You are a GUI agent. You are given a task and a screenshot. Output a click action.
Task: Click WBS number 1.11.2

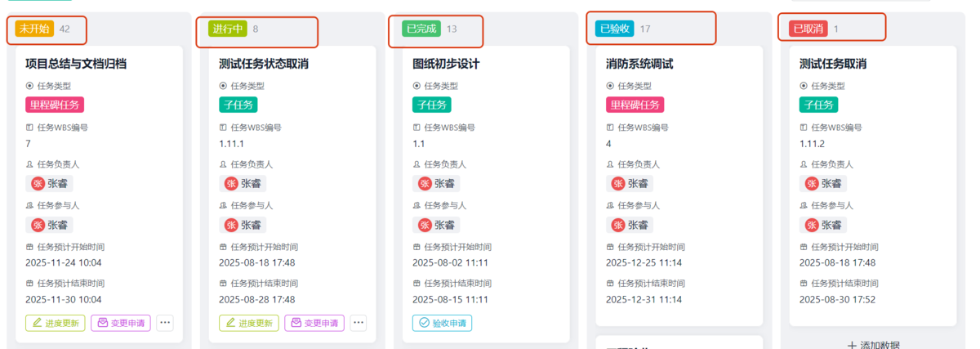[814, 144]
